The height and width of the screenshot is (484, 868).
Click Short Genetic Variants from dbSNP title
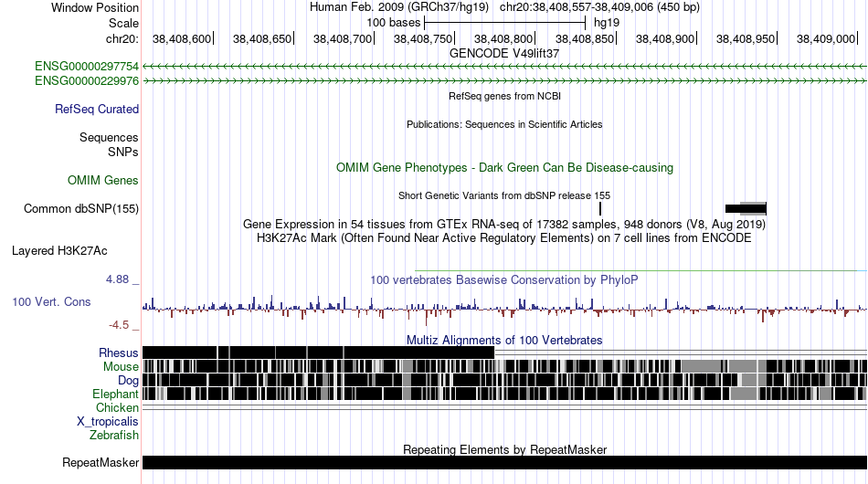(504, 195)
